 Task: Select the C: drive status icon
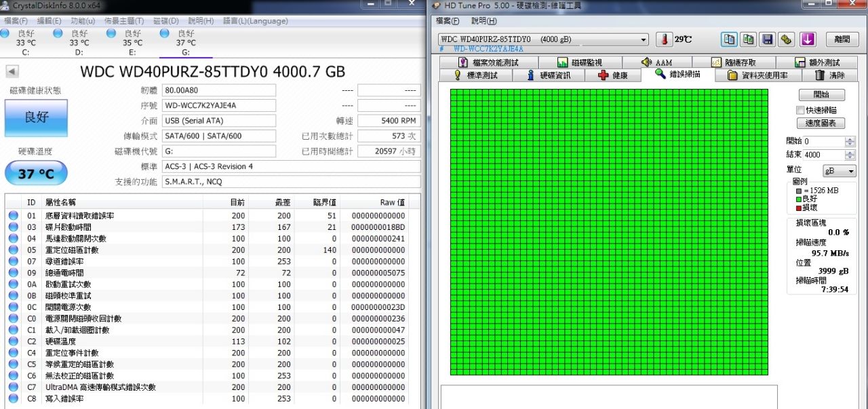[x=5, y=33]
